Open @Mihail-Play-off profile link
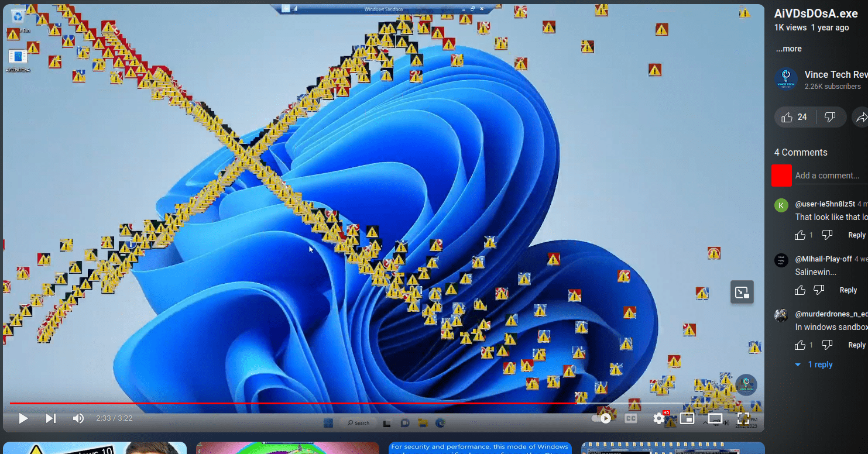Viewport: 868px width, 454px height. (x=824, y=259)
